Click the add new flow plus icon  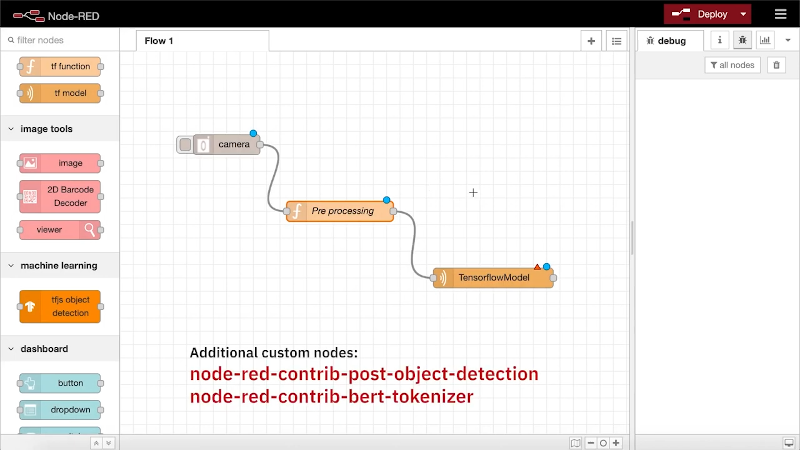click(591, 41)
